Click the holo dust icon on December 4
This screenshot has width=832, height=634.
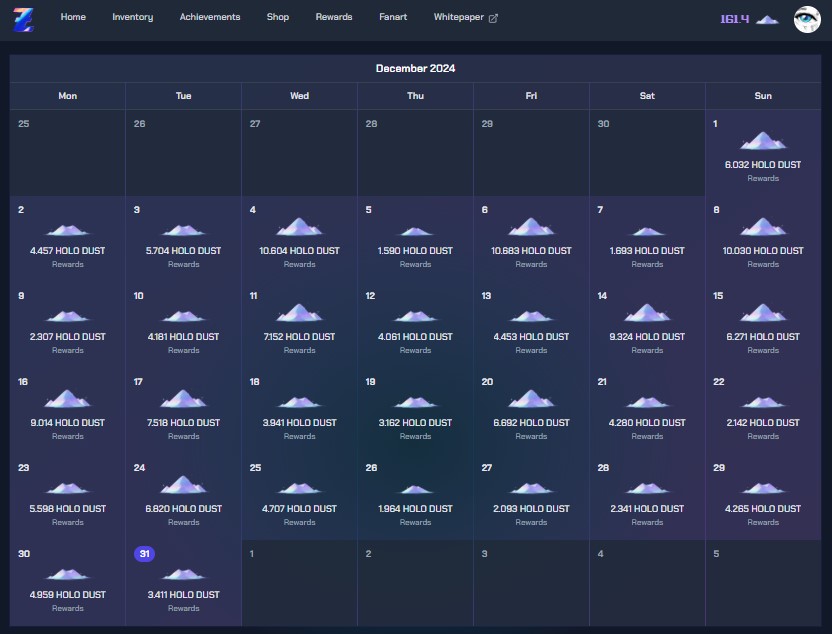299,228
